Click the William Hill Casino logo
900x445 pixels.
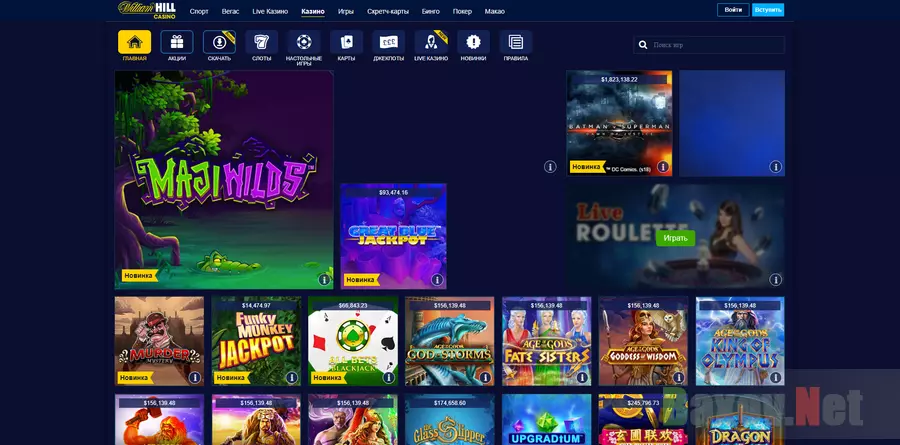(x=147, y=10)
